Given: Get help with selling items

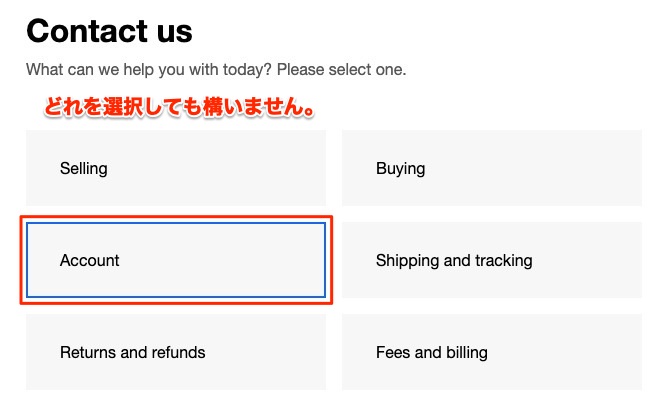Looking at the screenshot, I should 176,168.
